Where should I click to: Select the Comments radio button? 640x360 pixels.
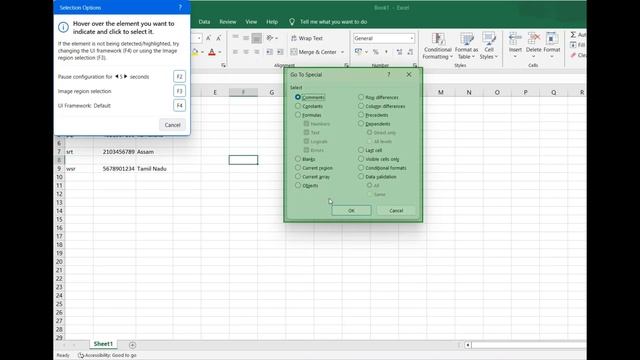click(298, 97)
